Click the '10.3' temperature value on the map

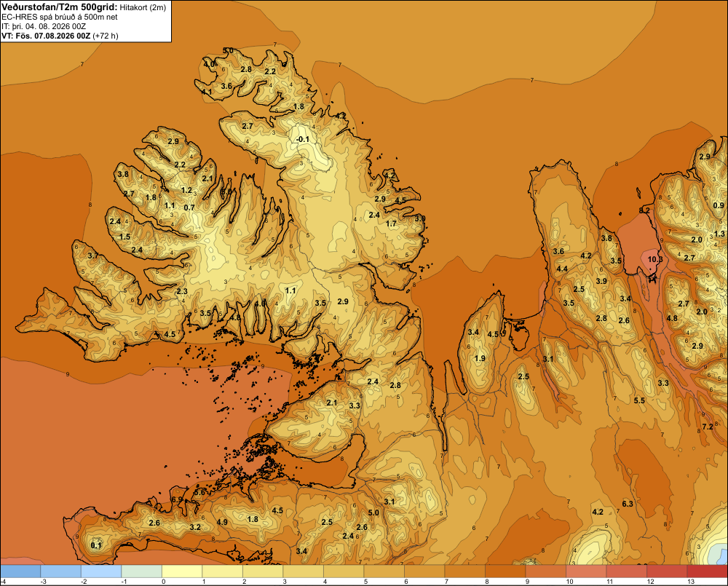click(x=655, y=260)
